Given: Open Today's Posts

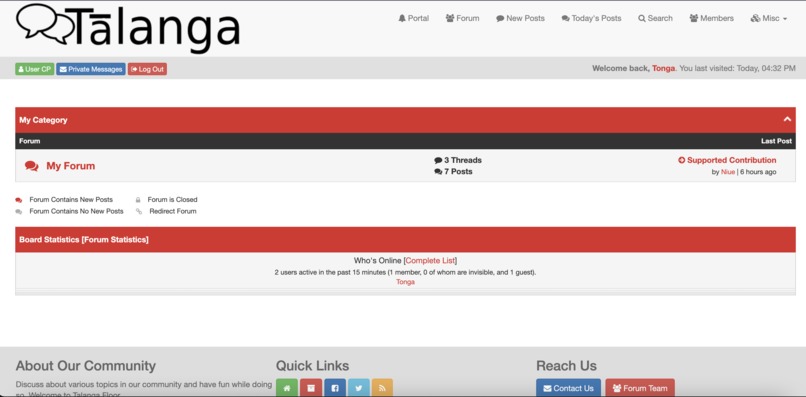Looking at the screenshot, I should [x=591, y=18].
